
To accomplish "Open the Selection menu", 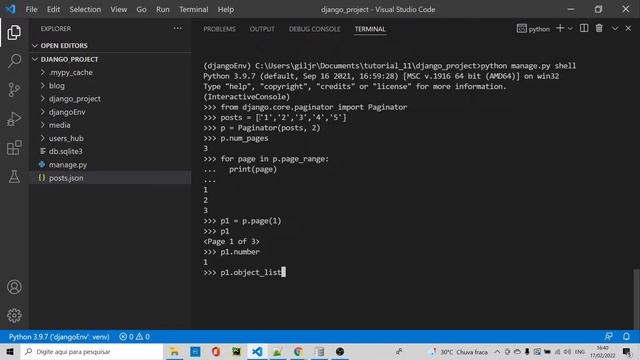I will (85, 9).
